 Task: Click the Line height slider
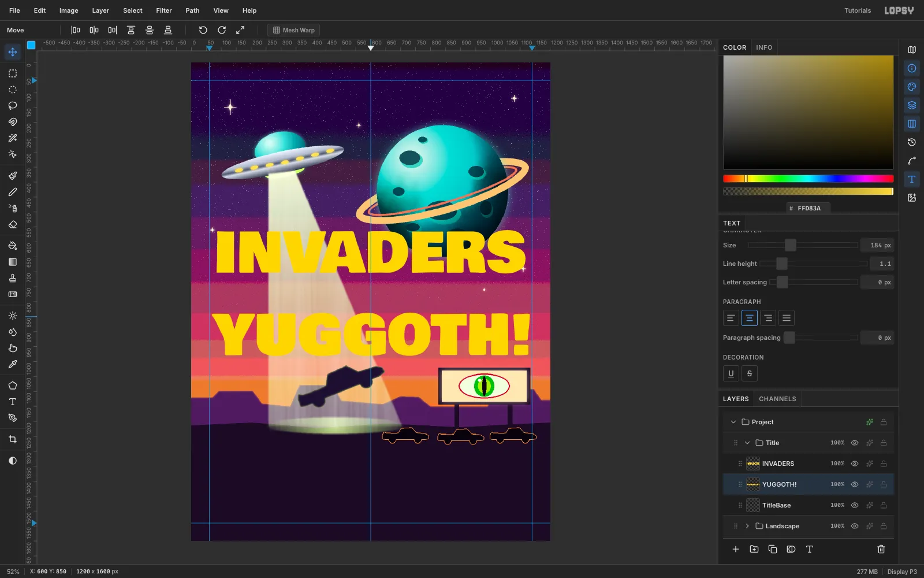(x=813, y=264)
